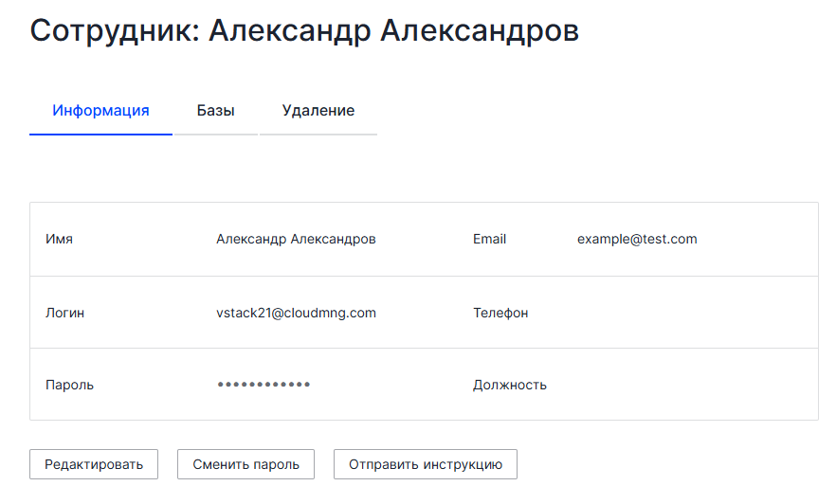836x504 pixels.
Task: Click the Email field label
Action: click(489, 240)
